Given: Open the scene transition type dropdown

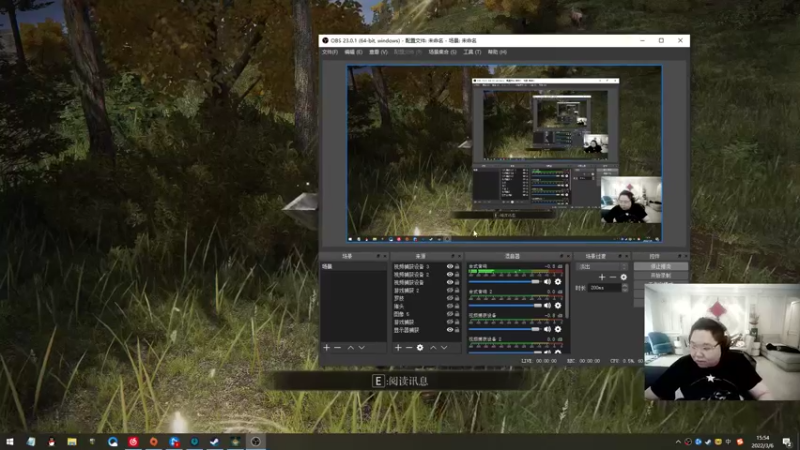Looking at the screenshot, I should [602, 267].
